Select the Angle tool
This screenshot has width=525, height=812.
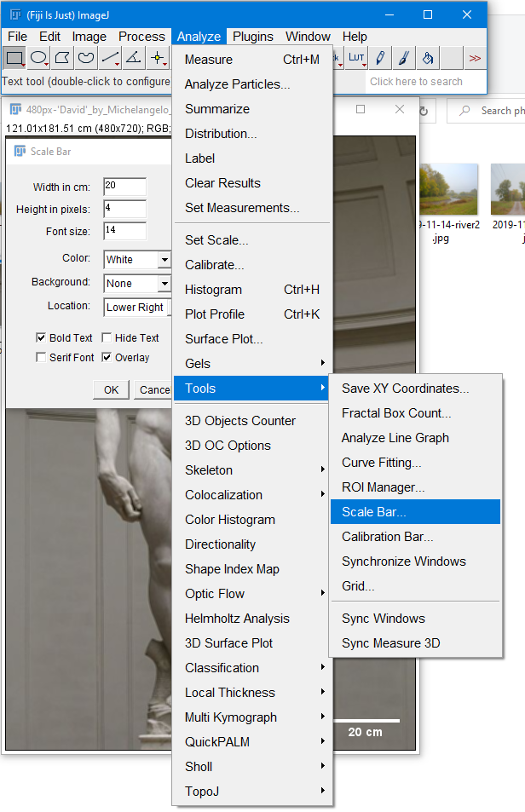(x=134, y=58)
